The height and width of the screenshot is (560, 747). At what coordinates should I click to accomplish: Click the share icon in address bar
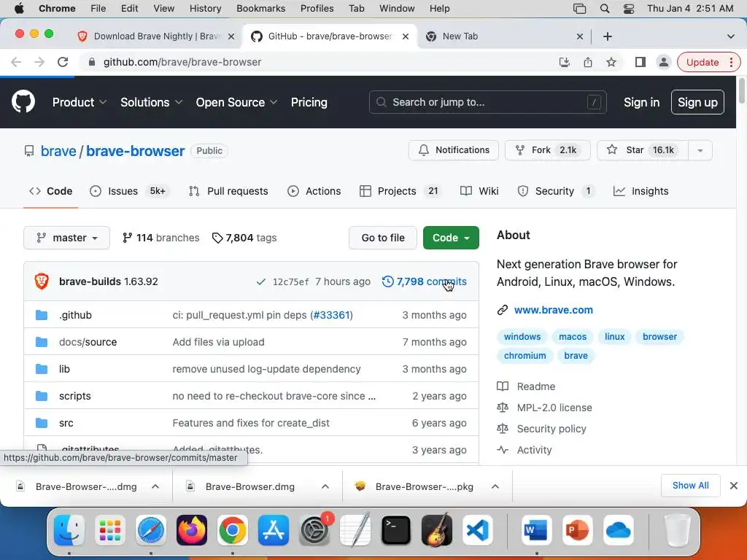click(588, 62)
